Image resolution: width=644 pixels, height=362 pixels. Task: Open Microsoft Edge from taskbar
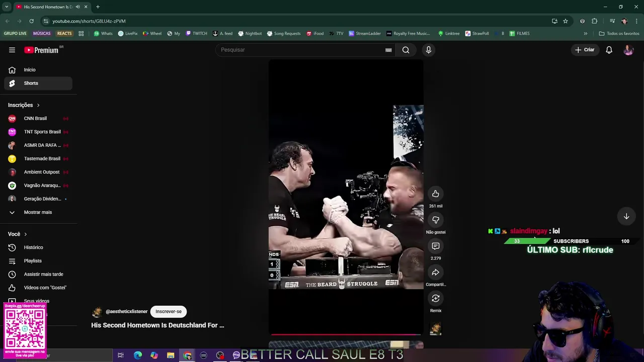coord(137,355)
